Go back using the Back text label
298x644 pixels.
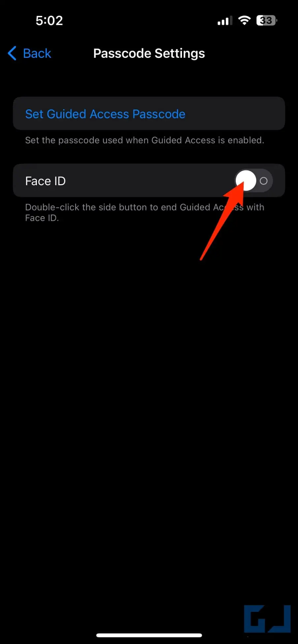[37, 53]
